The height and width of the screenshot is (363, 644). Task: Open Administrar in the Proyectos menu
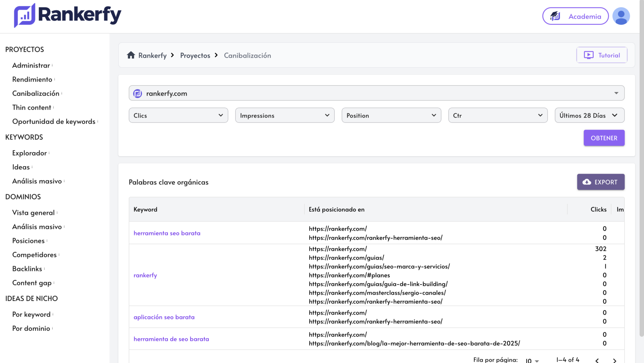[31, 65]
